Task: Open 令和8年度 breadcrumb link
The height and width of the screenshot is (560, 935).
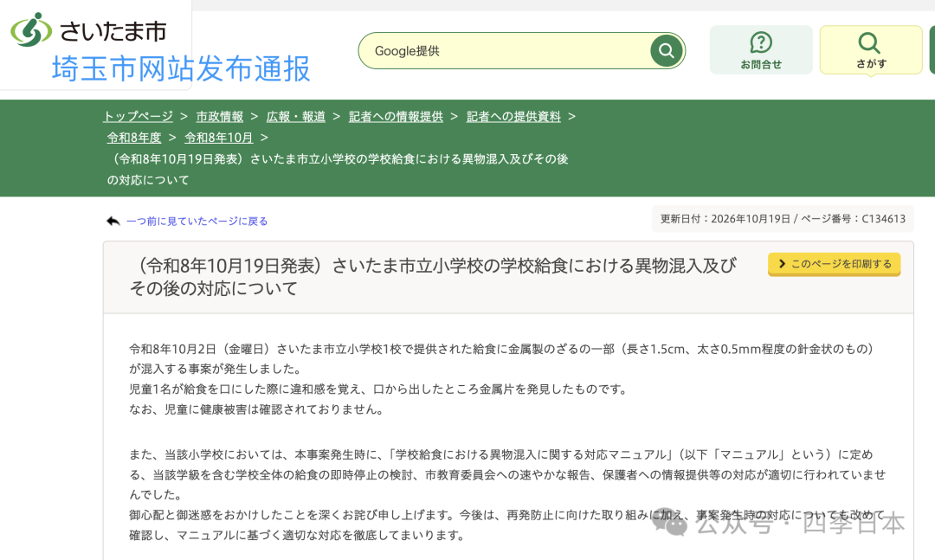Action: (134, 137)
